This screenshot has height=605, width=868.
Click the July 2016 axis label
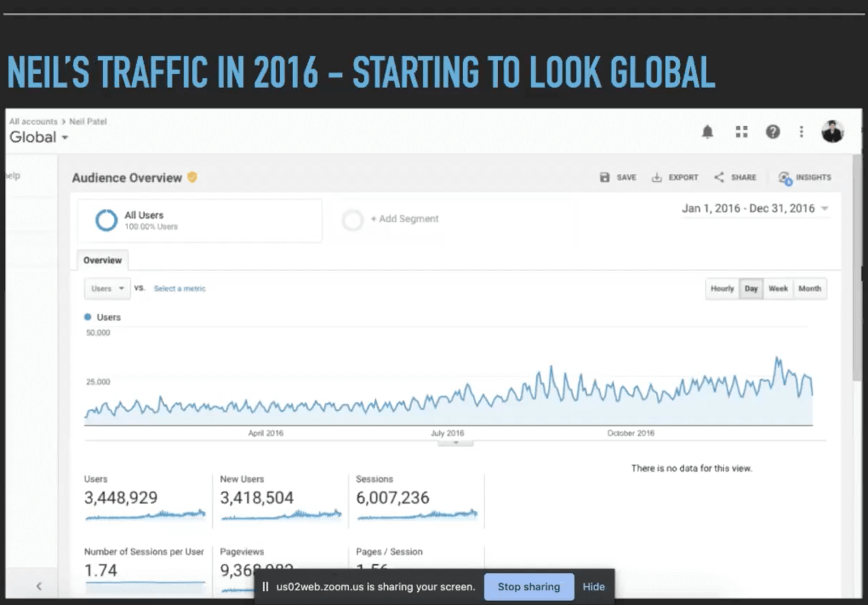pos(447,433)
